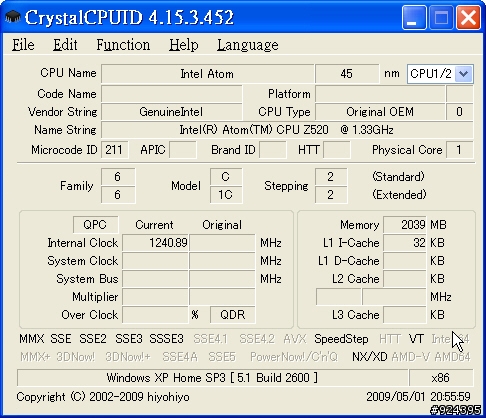The height and width of the screenshot is (418, 486).
Task: Click the System Bus current field
Action: [x=155, y=279]
